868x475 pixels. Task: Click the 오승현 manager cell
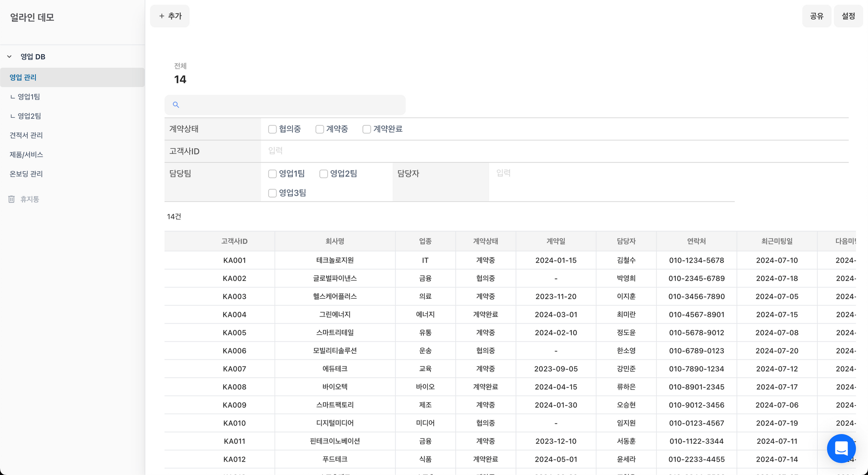(626, 405)
